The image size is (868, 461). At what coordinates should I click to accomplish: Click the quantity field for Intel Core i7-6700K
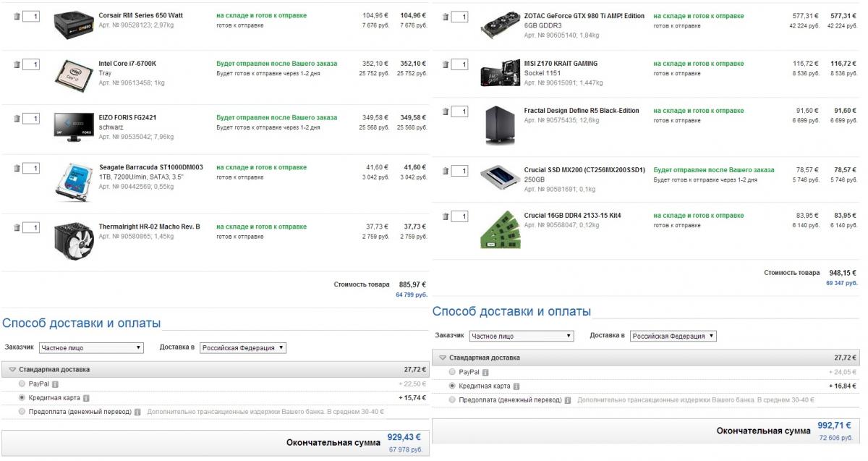coord(31,65)
